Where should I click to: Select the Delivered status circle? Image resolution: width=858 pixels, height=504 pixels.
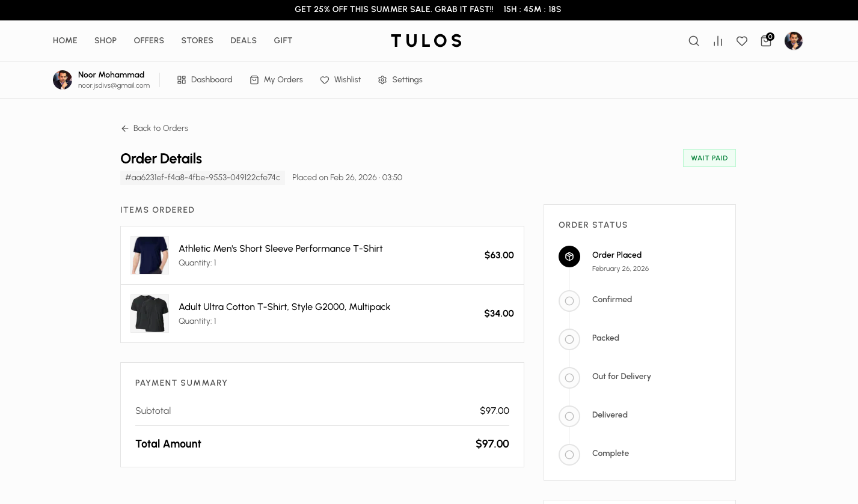pyautogui.click(x=569, y=416)
